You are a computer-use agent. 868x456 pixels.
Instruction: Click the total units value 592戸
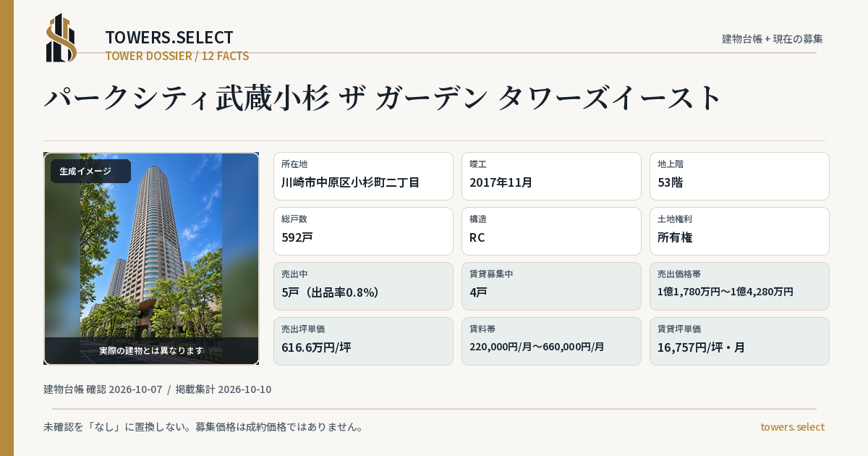pyautogui.click(x=297, y=237)
